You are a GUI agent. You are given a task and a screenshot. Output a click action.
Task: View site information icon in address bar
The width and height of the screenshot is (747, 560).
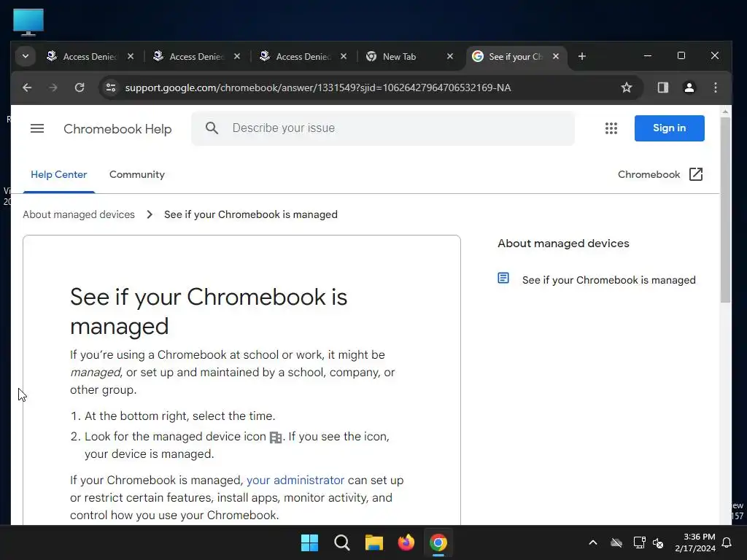pyautogui.click(x=111, y=87)
